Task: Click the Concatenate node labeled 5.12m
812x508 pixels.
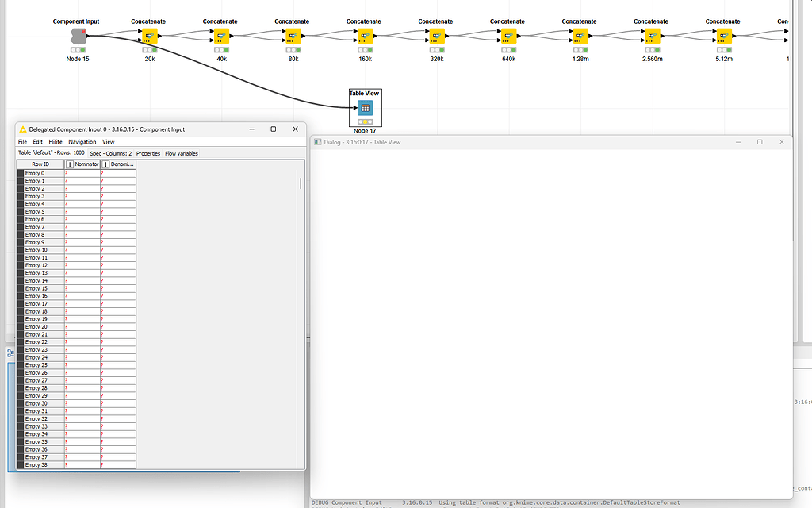Action: [x=722, y=35]
